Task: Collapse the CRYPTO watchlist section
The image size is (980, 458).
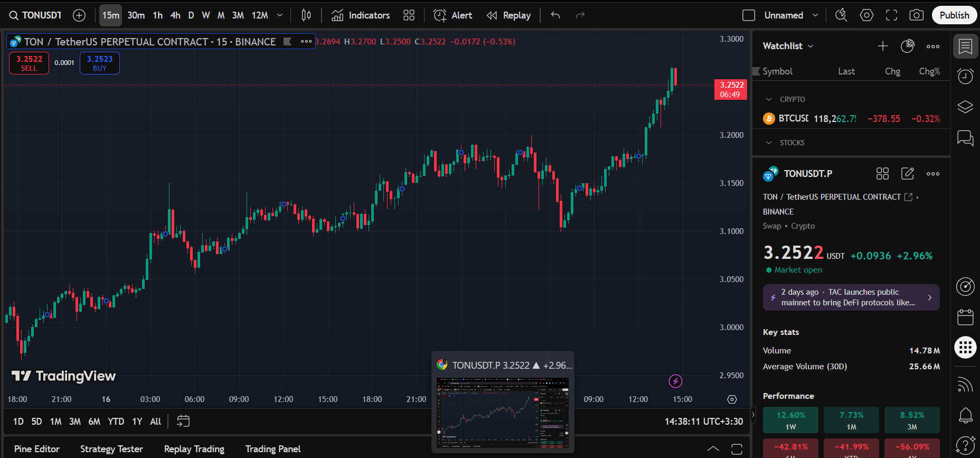Action: pos(769,99)
